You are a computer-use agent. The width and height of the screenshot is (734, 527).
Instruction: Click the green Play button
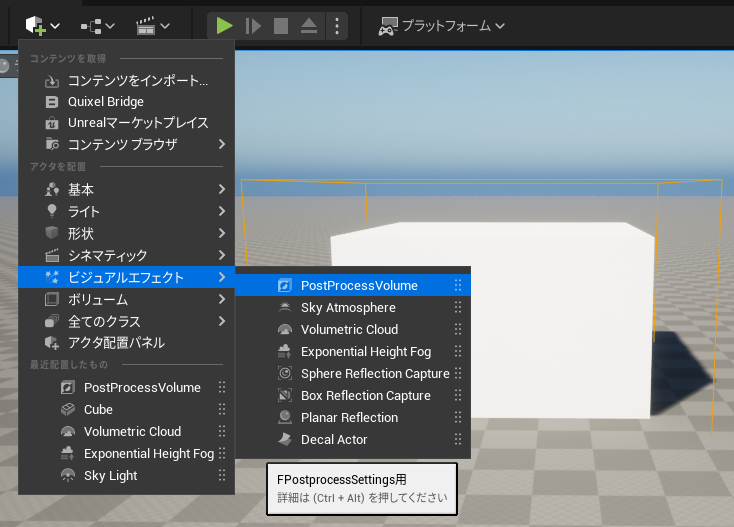click(x=224, y=25)
